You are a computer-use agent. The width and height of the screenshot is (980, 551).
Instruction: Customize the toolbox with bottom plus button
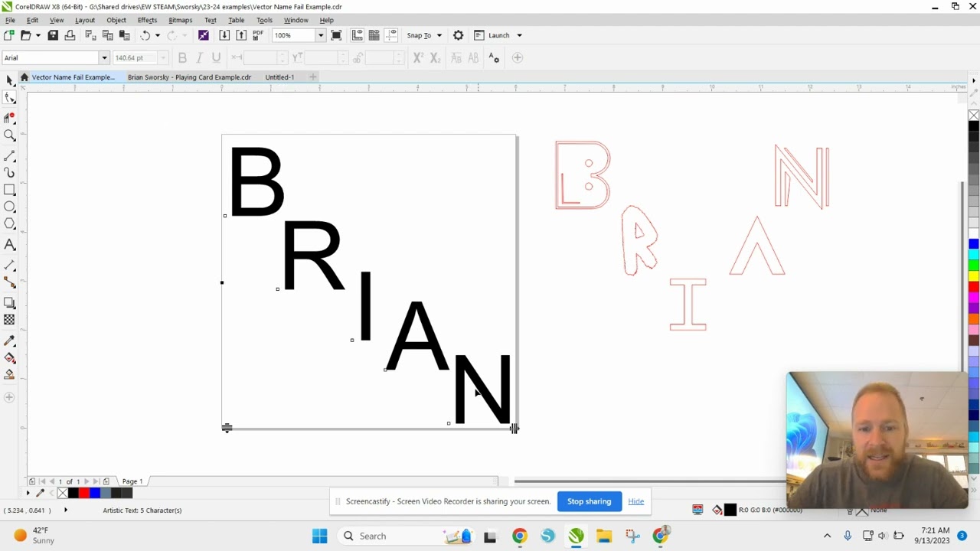(x=9, y=397)
